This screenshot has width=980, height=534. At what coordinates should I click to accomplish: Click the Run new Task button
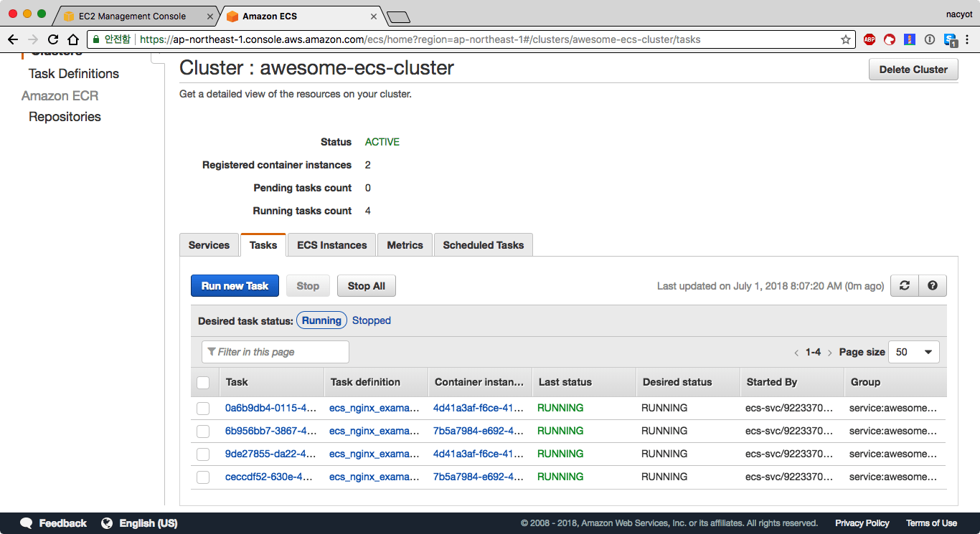[235, 286]
